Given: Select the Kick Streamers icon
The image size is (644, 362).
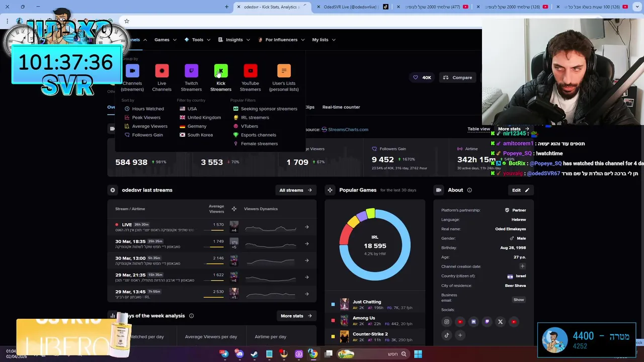Looking at the screenshot, I should 221,71.
